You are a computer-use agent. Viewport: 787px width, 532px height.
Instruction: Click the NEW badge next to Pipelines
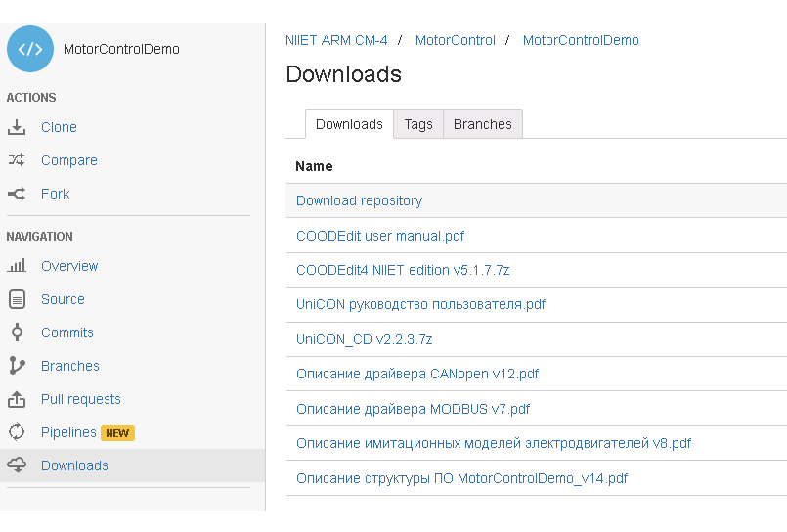[117, 433]
